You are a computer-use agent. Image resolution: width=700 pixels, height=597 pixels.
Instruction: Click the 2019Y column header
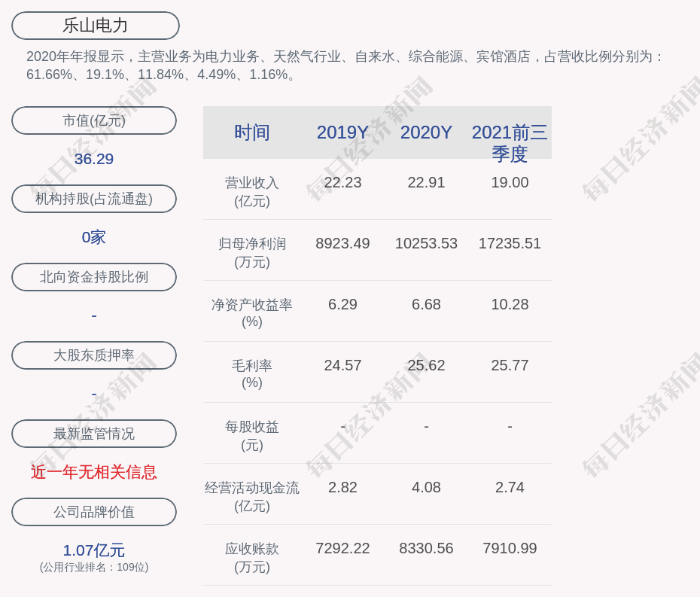tap(342, 132)
